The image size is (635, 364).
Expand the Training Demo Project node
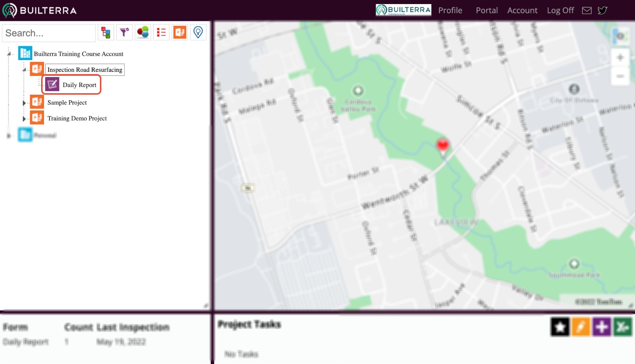point(24,119)
